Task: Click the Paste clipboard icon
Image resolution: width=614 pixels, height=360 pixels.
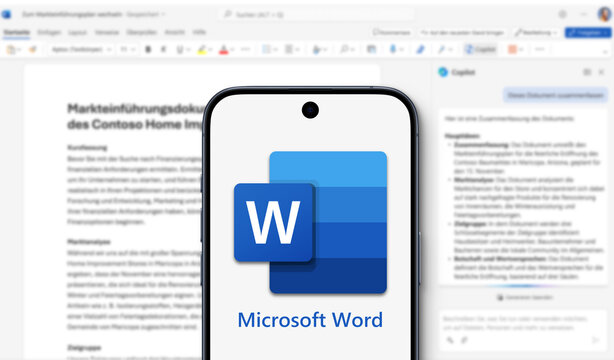Action: click(11, 49)
